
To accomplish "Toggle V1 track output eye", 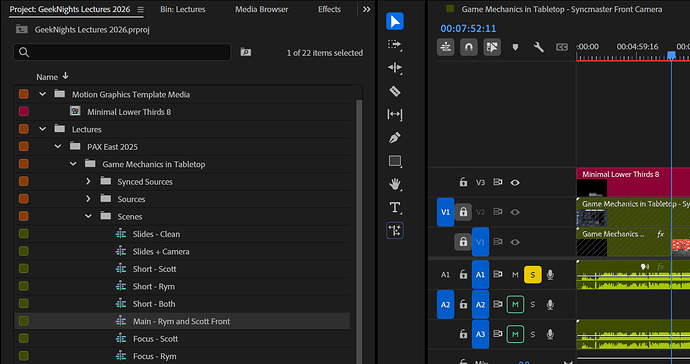I will [515, 242].
